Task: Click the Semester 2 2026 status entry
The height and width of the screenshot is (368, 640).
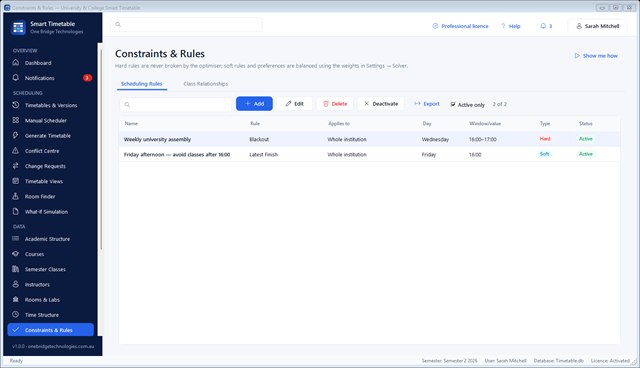Action: (x=449, y=361)
